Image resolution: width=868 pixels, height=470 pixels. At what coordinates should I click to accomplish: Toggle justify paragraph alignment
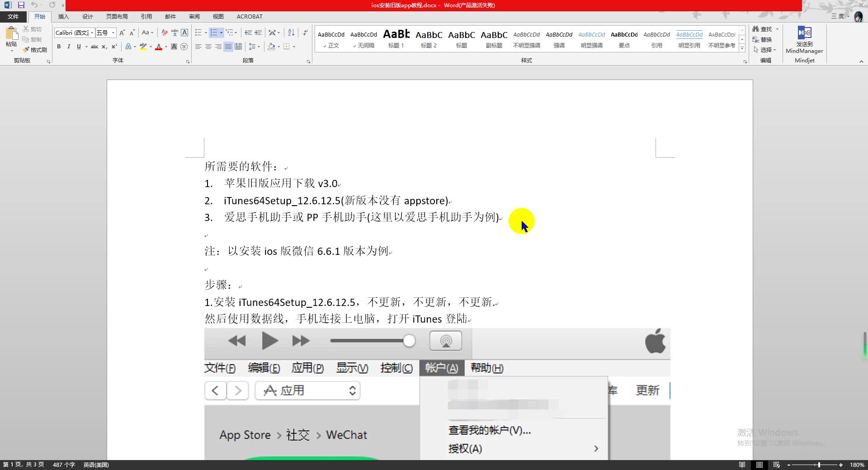228,47
